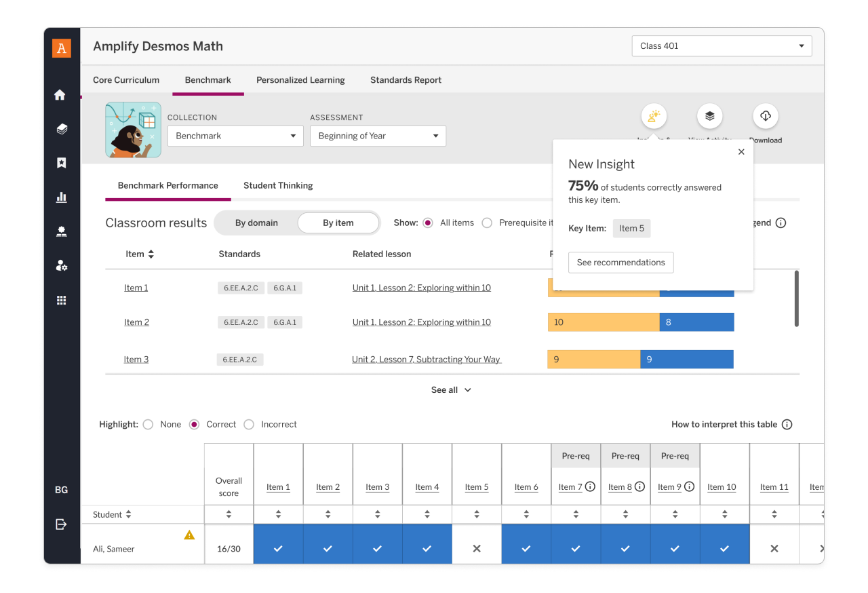This screenshot has width=868, height=593.
Task: Click the View Activity layers icon
Action: coord(709,117)
